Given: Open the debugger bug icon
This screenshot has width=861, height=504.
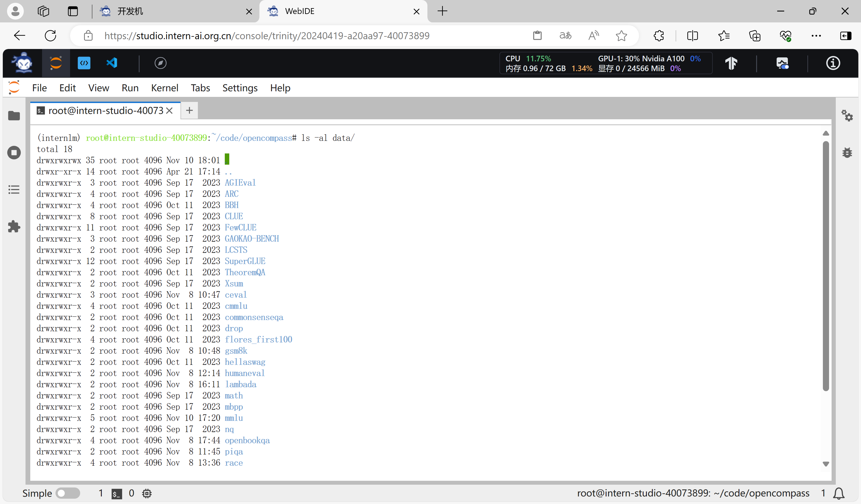Looking at the screenshot, I should tap(847, 153).
